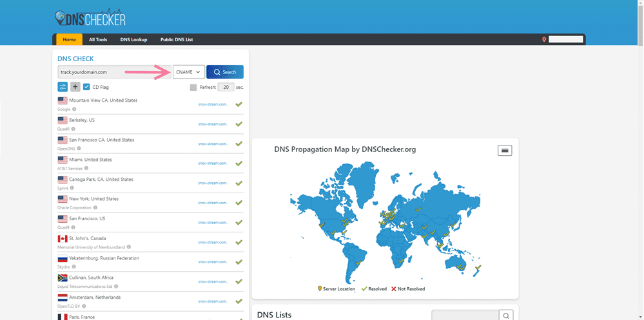
Task: Click info icon next to Oracle Corporation
Action: 95,207
